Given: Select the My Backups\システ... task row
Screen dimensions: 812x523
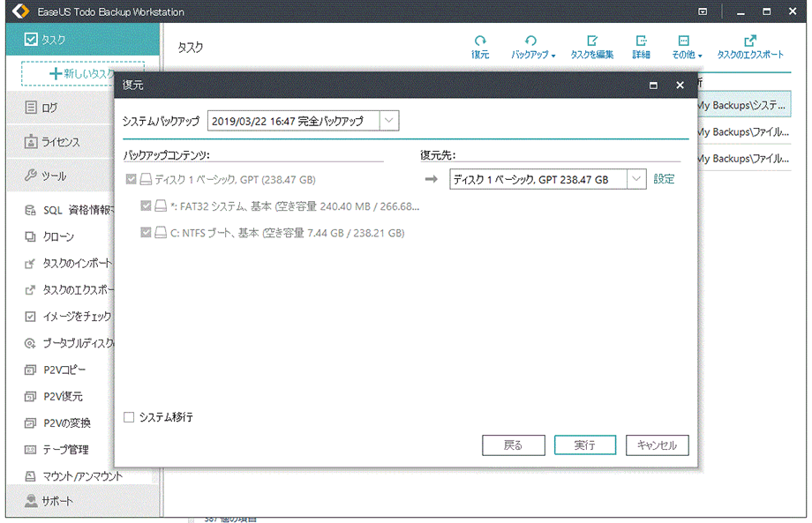Looking at the screenshot, I should (744, 105).
